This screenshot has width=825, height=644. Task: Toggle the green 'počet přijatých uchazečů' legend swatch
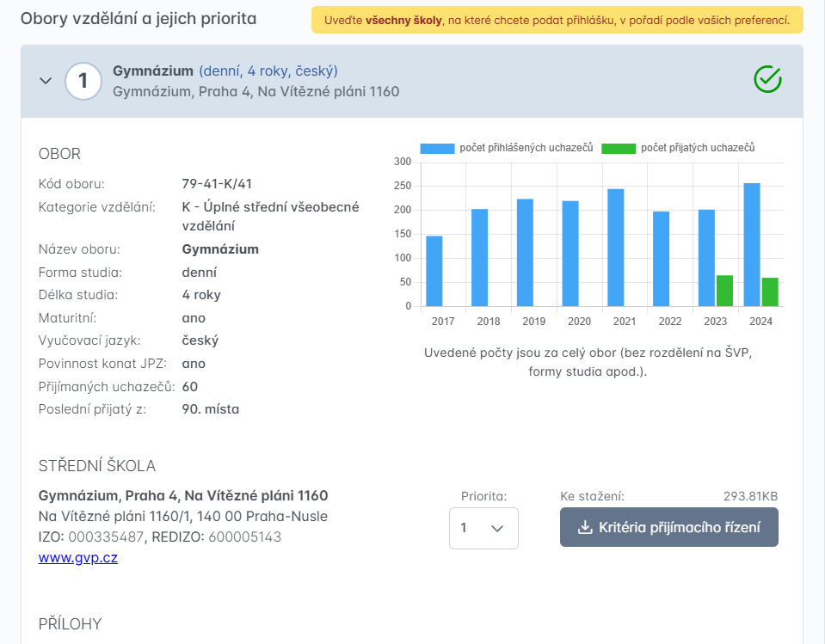tap(619, 149)
